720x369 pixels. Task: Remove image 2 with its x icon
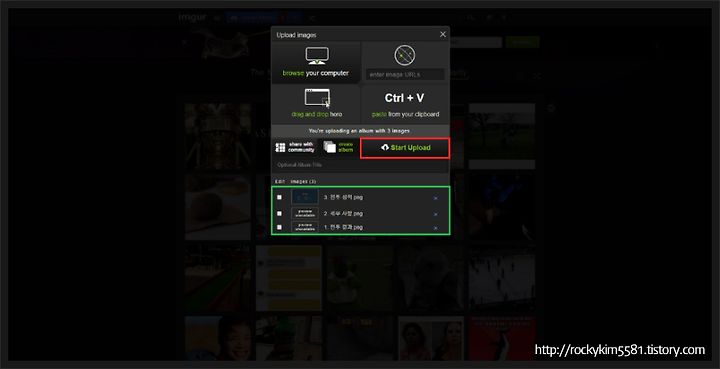coord(435,214)
